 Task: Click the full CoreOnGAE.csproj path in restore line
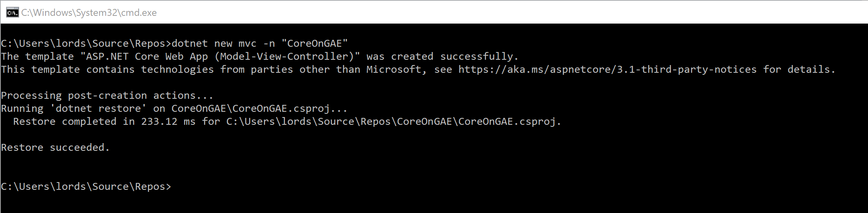[394, 122]
